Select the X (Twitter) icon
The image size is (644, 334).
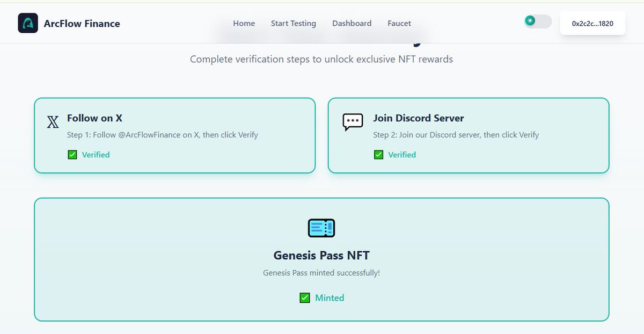53,122
